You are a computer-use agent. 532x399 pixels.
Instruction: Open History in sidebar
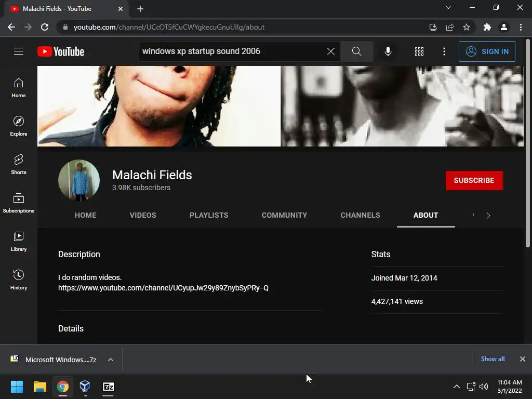(19, 280)
